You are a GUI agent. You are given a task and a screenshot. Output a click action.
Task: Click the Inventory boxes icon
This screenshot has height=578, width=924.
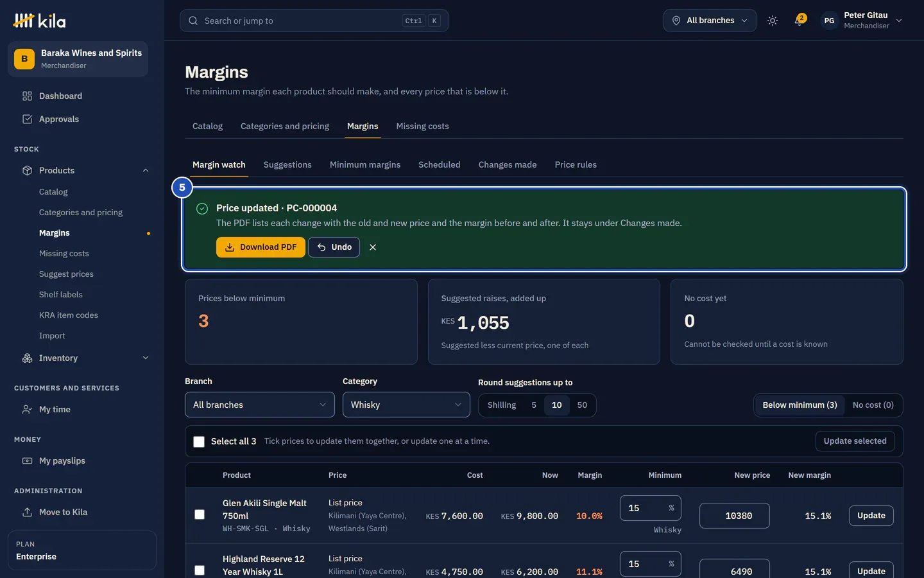click(x=27, y=358)
